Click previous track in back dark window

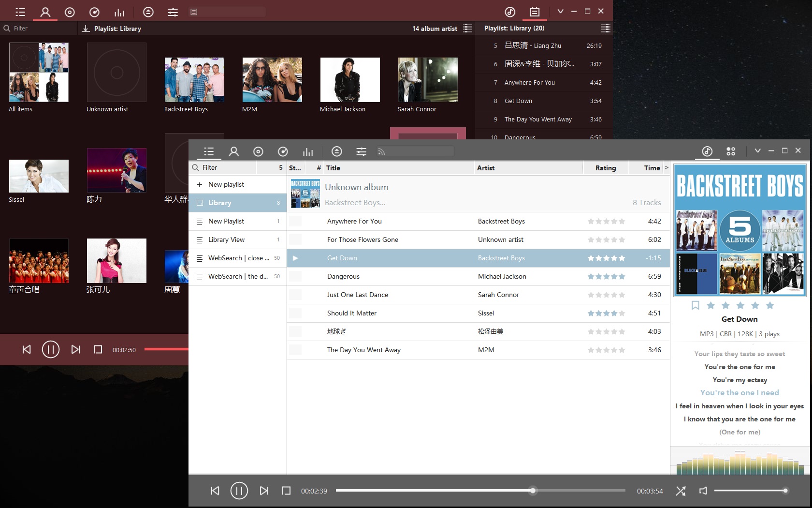click(x=27, y=349)
